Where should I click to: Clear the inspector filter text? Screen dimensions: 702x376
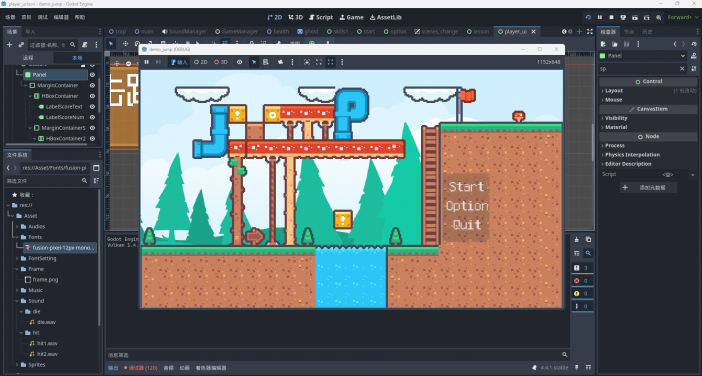[x=682, y=68]
